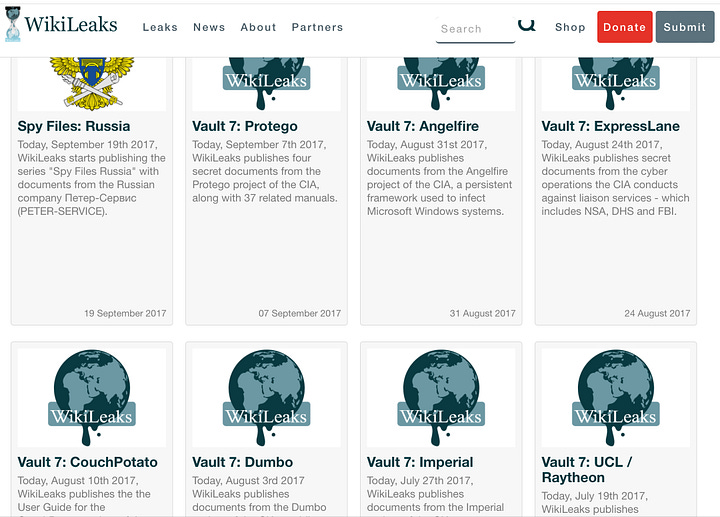Click the Submit button

(x=685, y=27)
